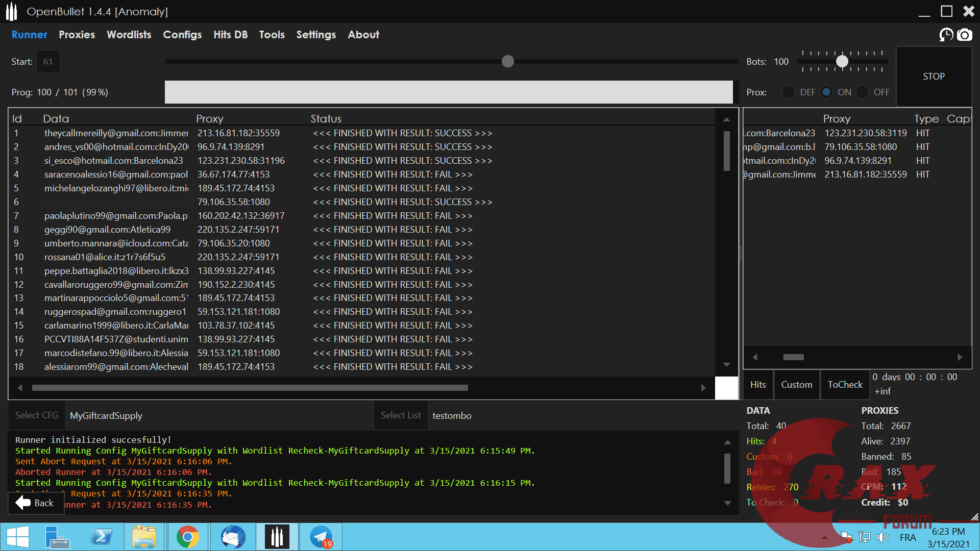Click the screenshot camera icon

point(964,35)
